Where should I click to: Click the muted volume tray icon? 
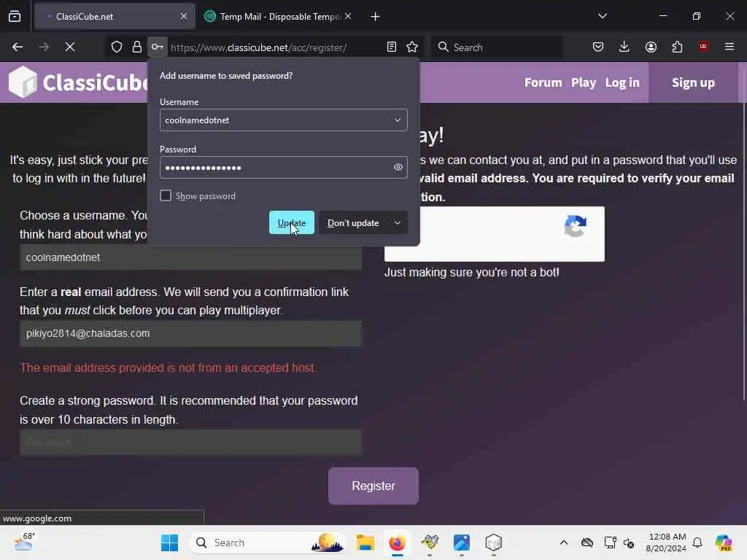click(x=629, y=542)
